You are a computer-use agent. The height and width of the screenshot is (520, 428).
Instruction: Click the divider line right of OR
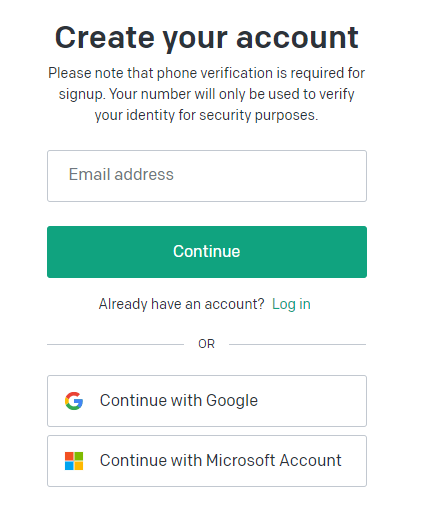point(298,344)
